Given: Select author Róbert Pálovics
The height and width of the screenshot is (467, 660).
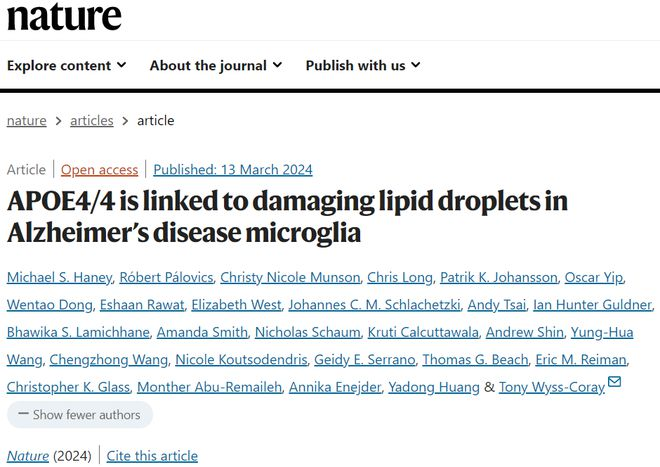Looking at the screenshot, I should coord(168,277).
